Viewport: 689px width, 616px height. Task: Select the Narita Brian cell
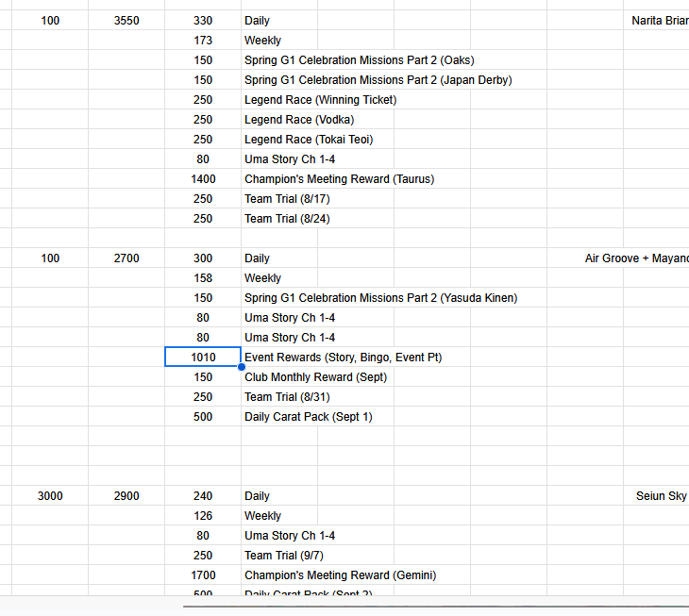pyautogui.click(x=659, y=21)
